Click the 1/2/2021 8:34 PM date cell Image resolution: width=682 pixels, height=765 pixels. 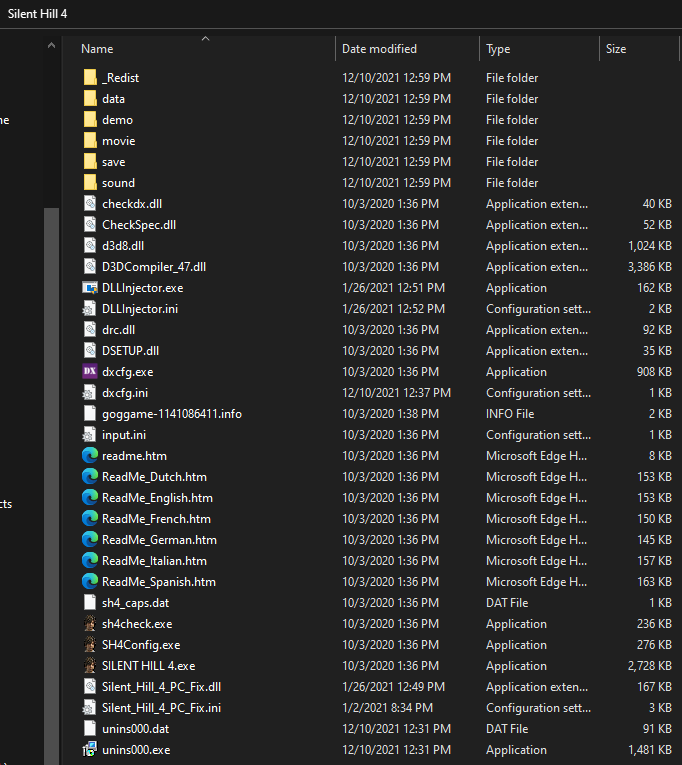[387, 707]
